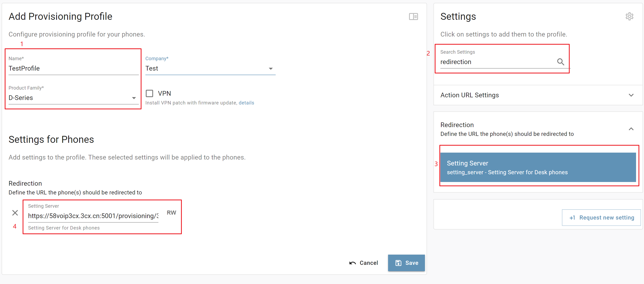This screenshot has width=644, height=284.
Task: Collapse the Redirection settings section
Action: coord(631,129)
